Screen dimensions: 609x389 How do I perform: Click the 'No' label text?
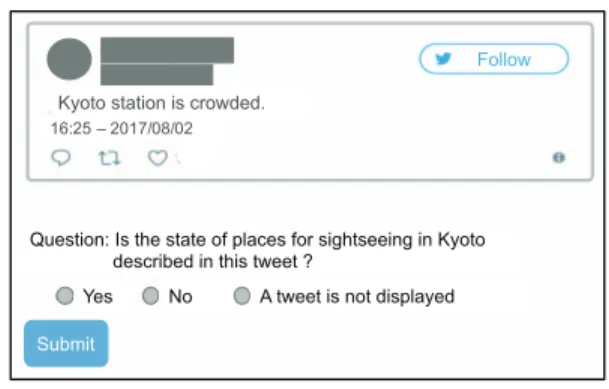[x=180, y=297]
